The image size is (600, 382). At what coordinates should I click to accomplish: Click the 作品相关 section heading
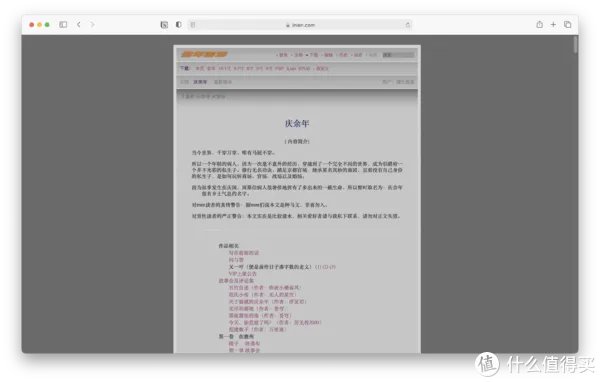point(228,246)
